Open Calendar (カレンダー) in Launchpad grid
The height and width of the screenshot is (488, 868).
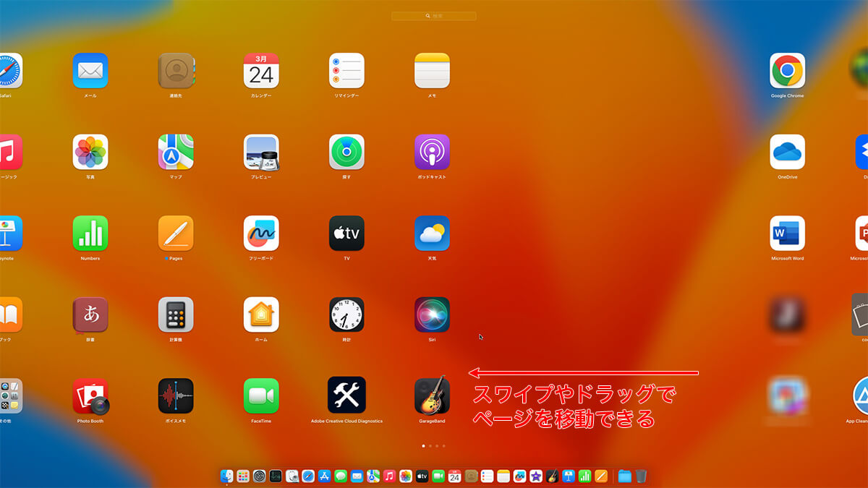click(x=261, y=71)
